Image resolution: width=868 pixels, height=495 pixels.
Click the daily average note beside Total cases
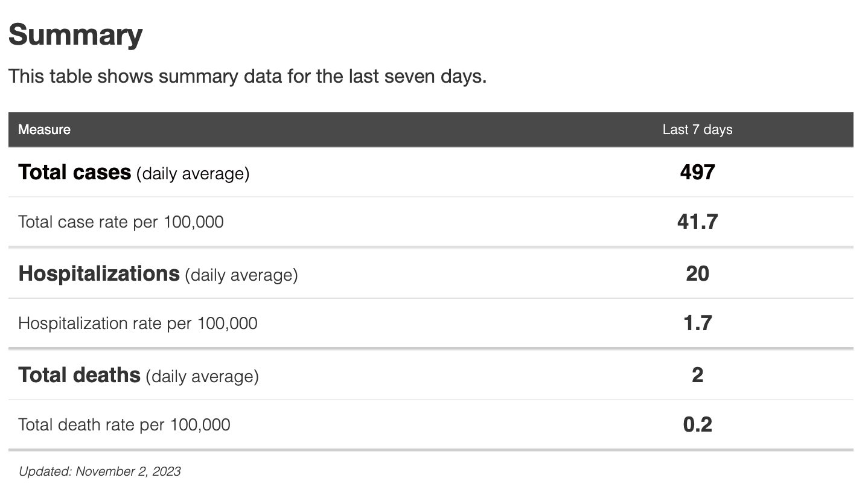click(193, 174)
